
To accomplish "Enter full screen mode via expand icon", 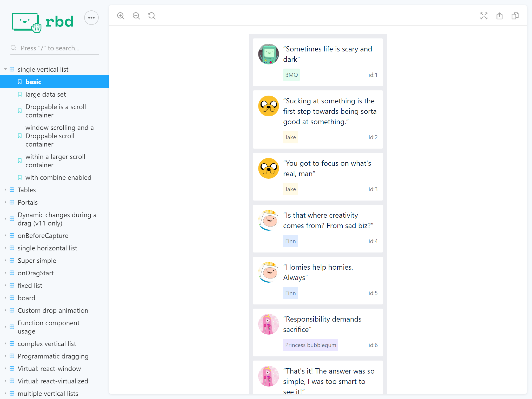I will (x=484, y=16).
